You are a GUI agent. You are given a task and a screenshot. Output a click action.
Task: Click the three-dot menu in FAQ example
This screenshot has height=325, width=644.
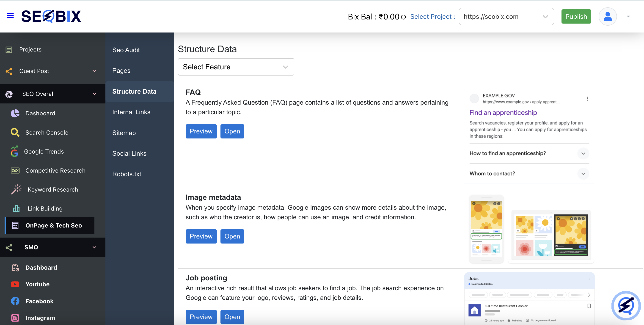pyautogui.click(x=587, y=99)
